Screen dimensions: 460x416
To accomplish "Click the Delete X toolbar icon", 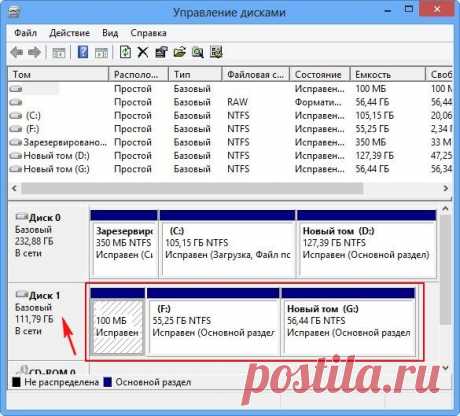I will pos(143,52).
